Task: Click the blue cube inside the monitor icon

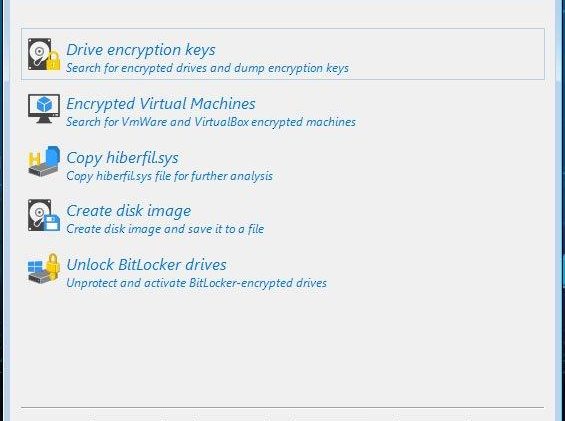Action: (x=44, y=105)
